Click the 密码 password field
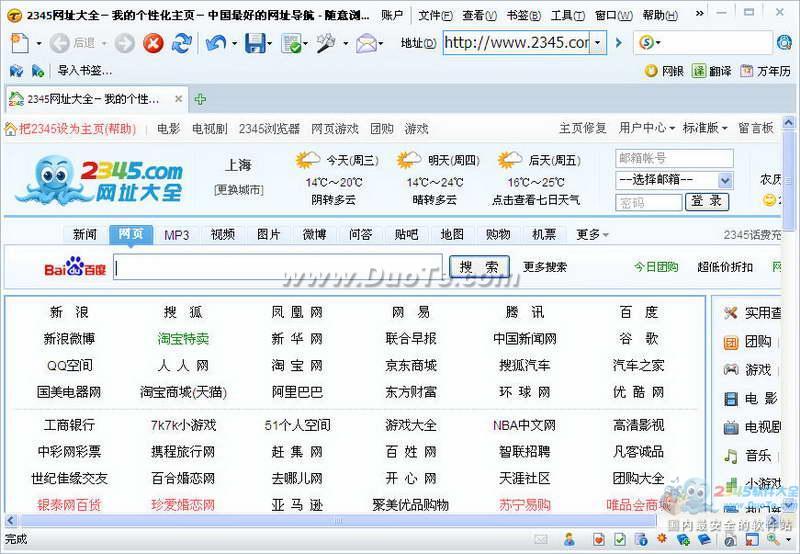800x554 pixels. [648, 203]
